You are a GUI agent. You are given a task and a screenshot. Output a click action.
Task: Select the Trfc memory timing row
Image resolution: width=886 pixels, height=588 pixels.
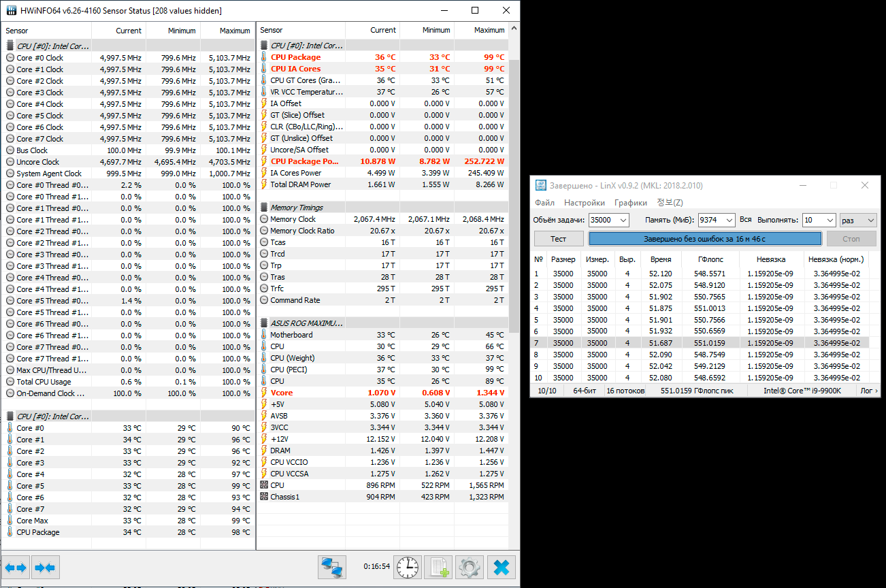(x=383, y=289)
